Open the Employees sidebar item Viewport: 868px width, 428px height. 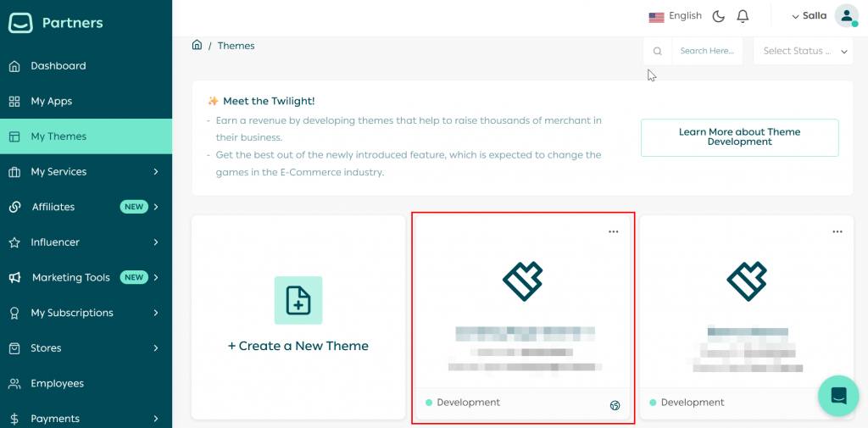coord(57,384)
